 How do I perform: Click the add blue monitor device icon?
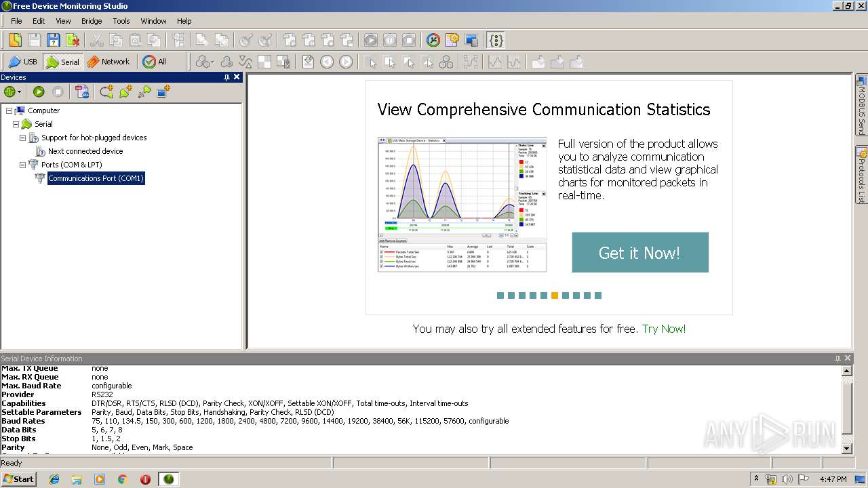(x=163, y=91)
